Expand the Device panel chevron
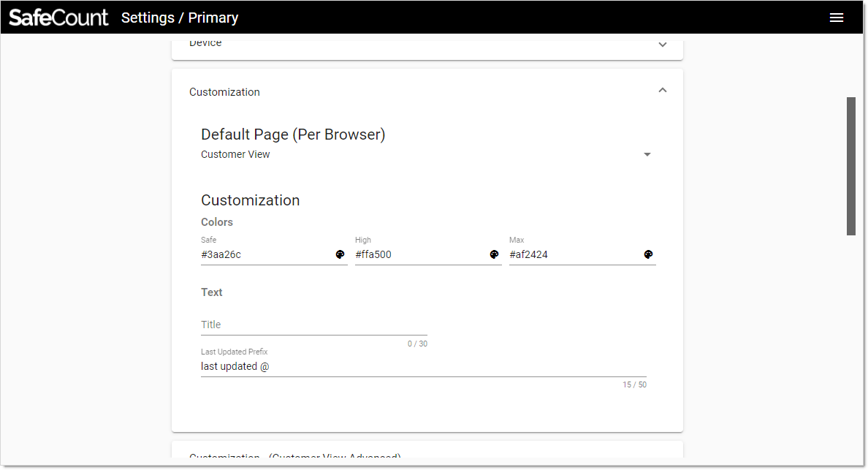The height and width of the screenshot is (470, 868). click(x=663, y=45)
